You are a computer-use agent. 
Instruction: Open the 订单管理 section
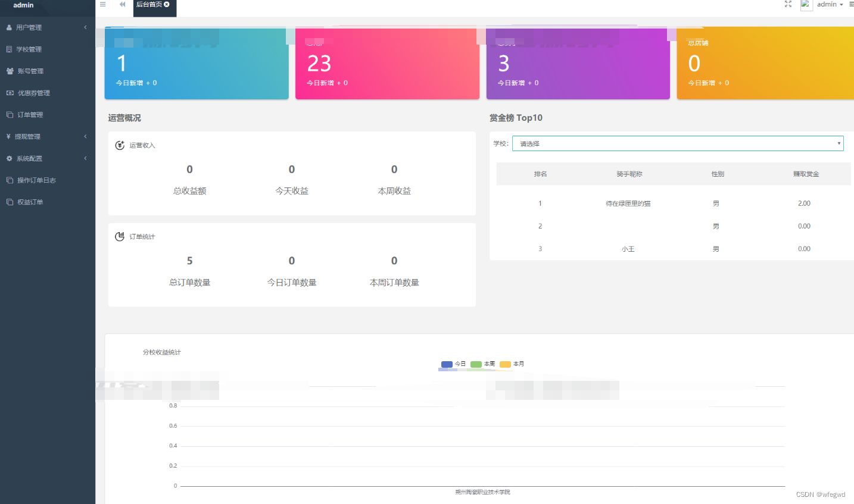tap(29, 114)
